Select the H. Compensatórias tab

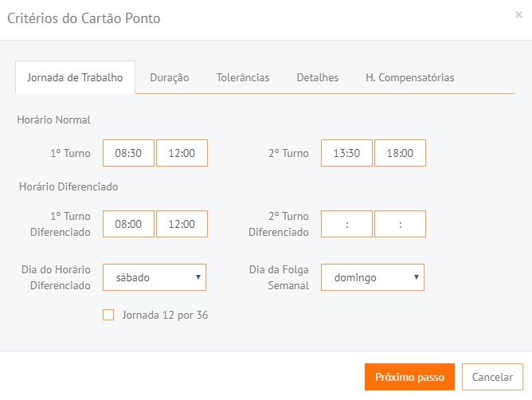click(x=409, y=77)
